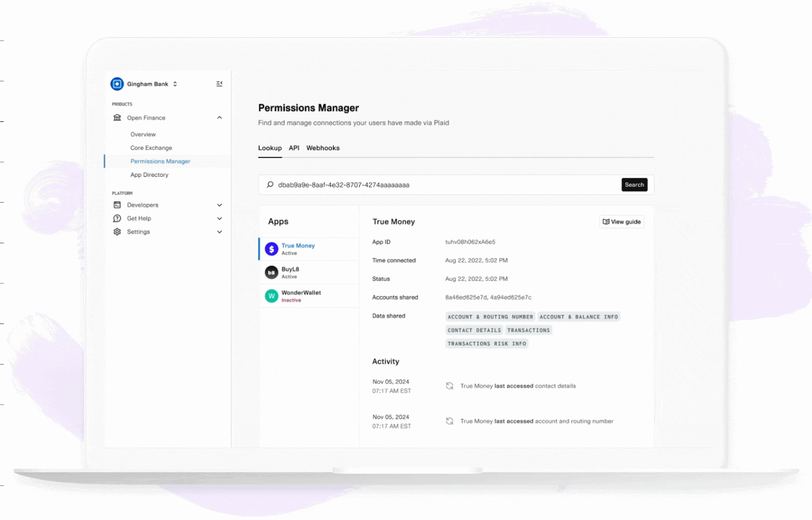Click the Gingham Bank logo icon
This screenshot has height=520, width=812.
coord(117,84)
